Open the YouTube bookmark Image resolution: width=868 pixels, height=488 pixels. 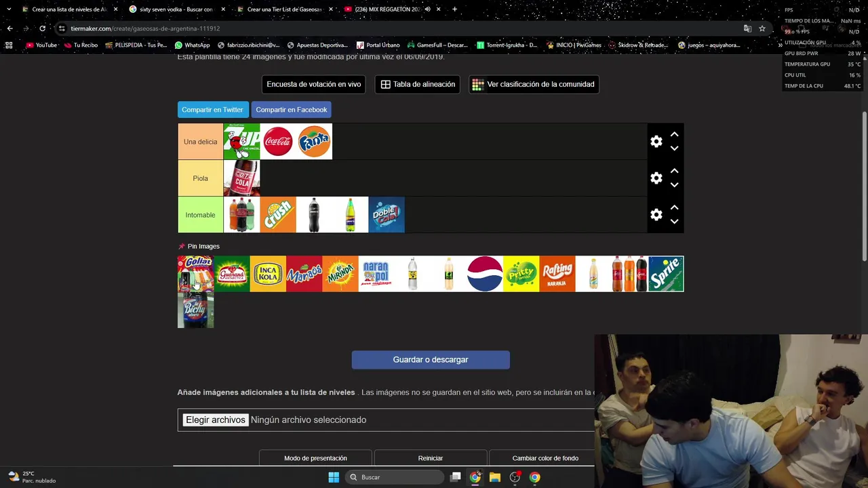click(41, 45)
